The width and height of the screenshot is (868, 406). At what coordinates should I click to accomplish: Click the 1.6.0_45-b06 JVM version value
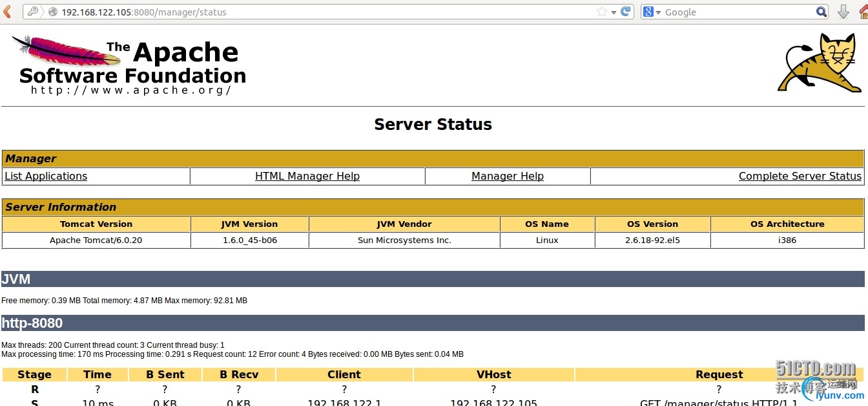coord(249,240)
